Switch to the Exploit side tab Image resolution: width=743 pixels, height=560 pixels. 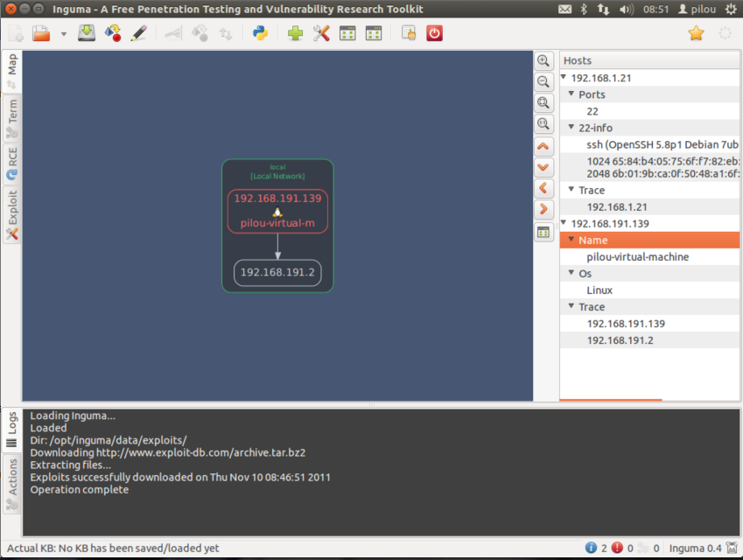pos(12,215)
